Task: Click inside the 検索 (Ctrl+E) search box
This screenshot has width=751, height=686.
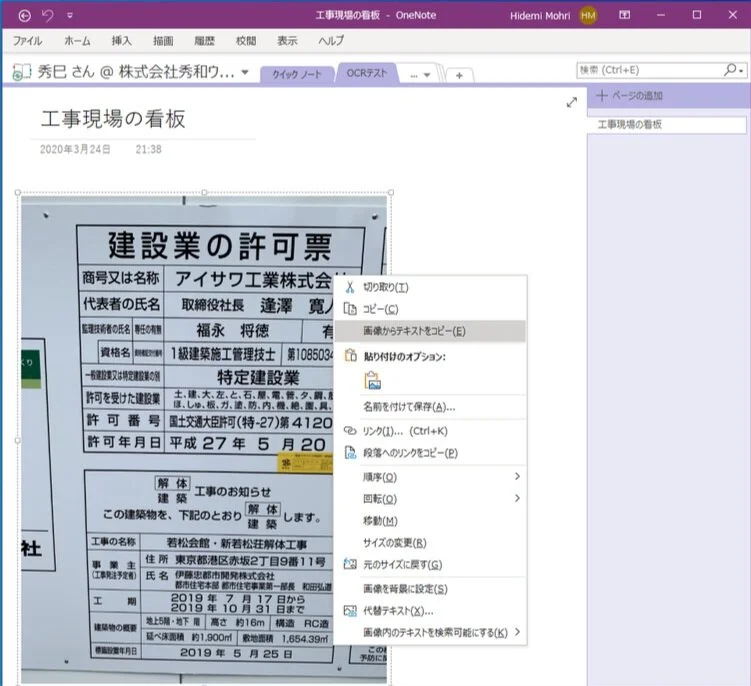Action: 649,70
